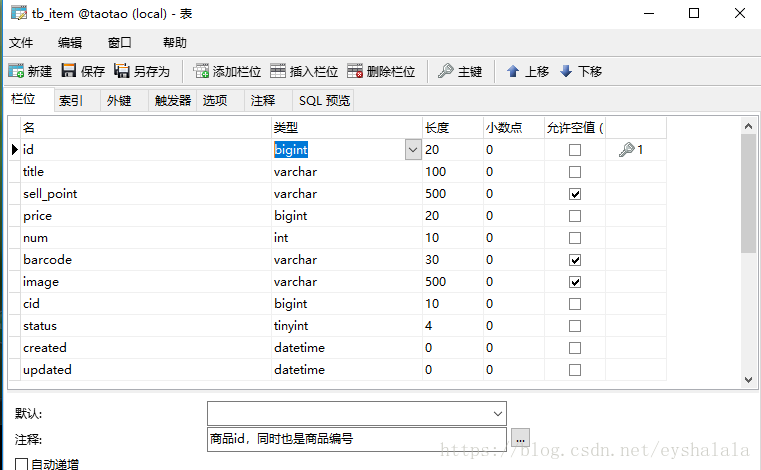This screenshot has width=761, height=470.
Task: Click the length 30 cell of barcode
Action: pyautogui.click(x=453, y=260)
